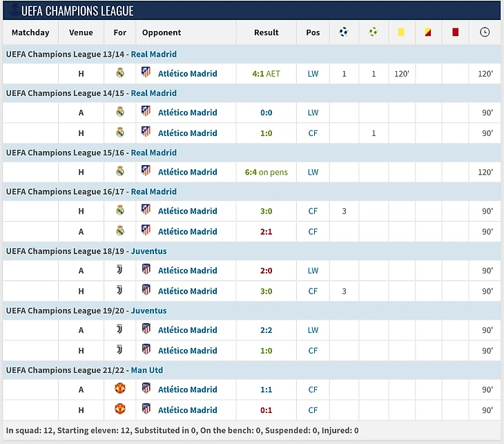Click Atlético Madrid name in 2:2 row

pos(187,330)
